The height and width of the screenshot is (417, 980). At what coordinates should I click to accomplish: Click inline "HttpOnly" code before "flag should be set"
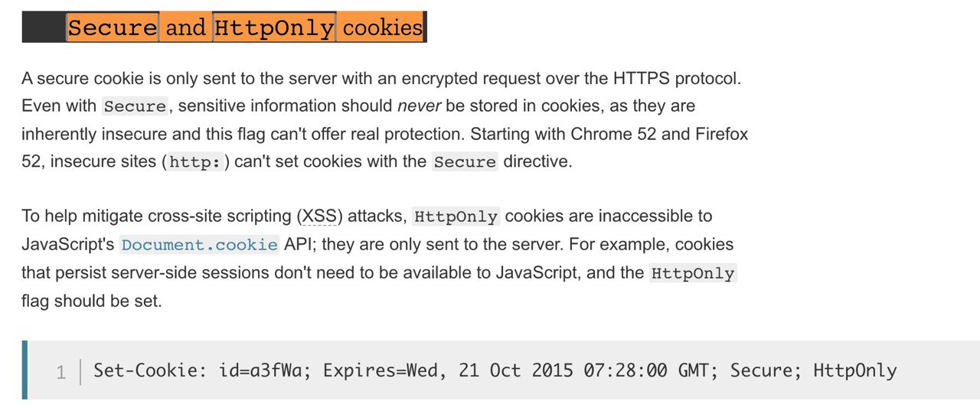[x=692, y=273]
